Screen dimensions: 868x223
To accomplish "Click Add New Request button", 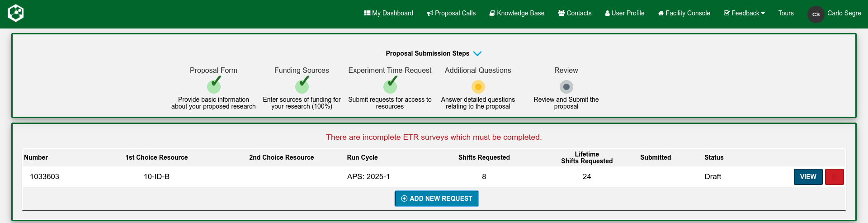I will pyautogui.click(x=436, y=199).
